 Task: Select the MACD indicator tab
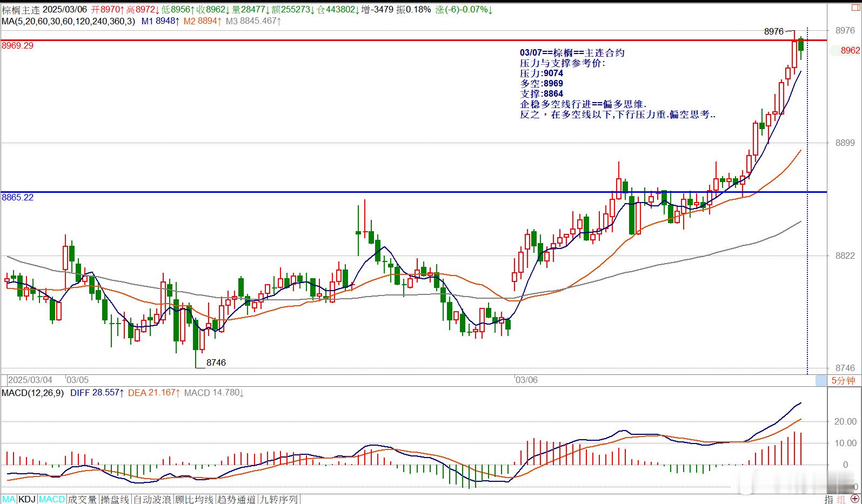coord(52,499)
